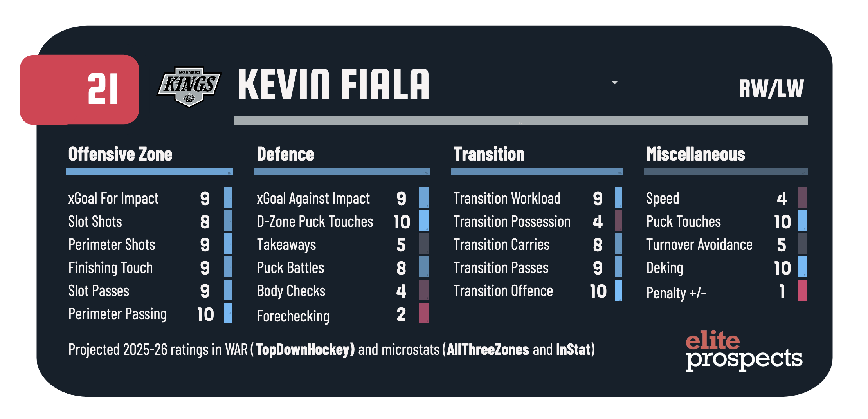This screenshot has width=868, height=419.
Task: Click the AllThreeZones source link
Action: [488, 349]
